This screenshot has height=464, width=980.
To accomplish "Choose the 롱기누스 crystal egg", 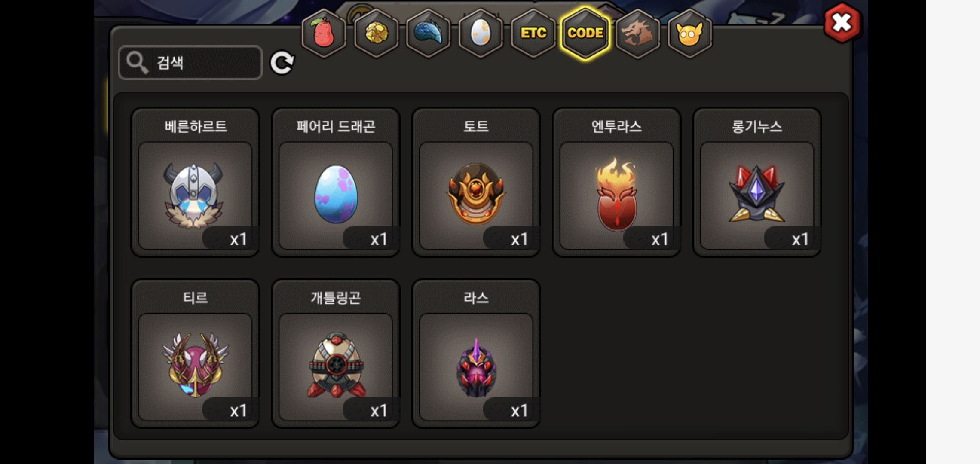I will pyautogui.click(x=757, y=182).
